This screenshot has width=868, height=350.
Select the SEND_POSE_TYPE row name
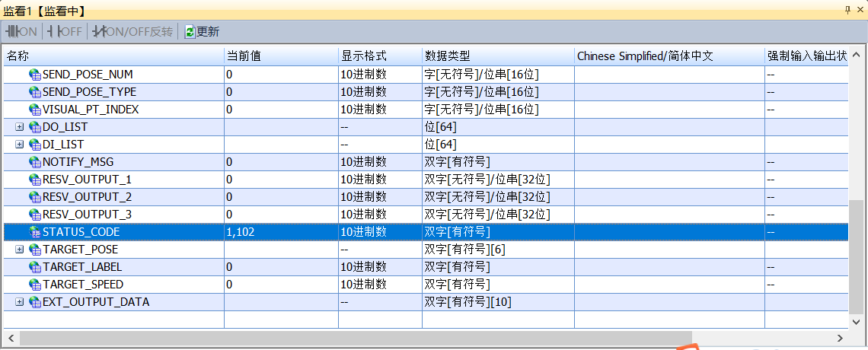tap(89, 92)
